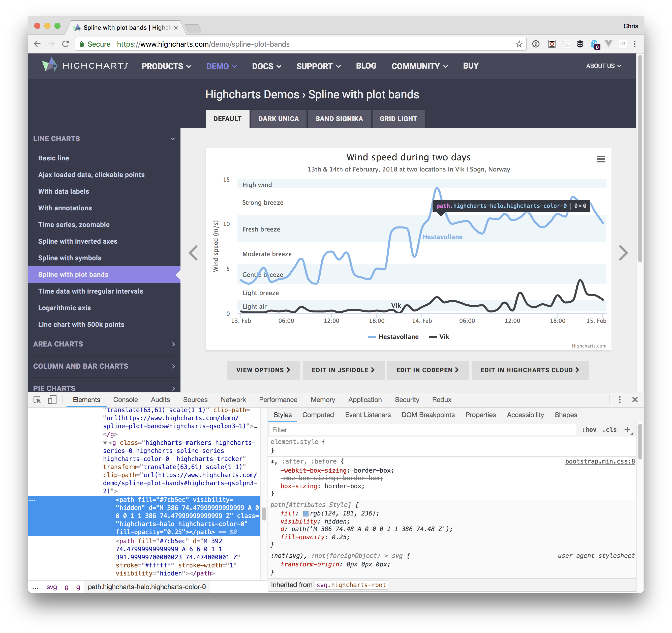Viewport: 672px width, 633px height.
Task: Toggle the .cls class editor
Action: (609, 429)
